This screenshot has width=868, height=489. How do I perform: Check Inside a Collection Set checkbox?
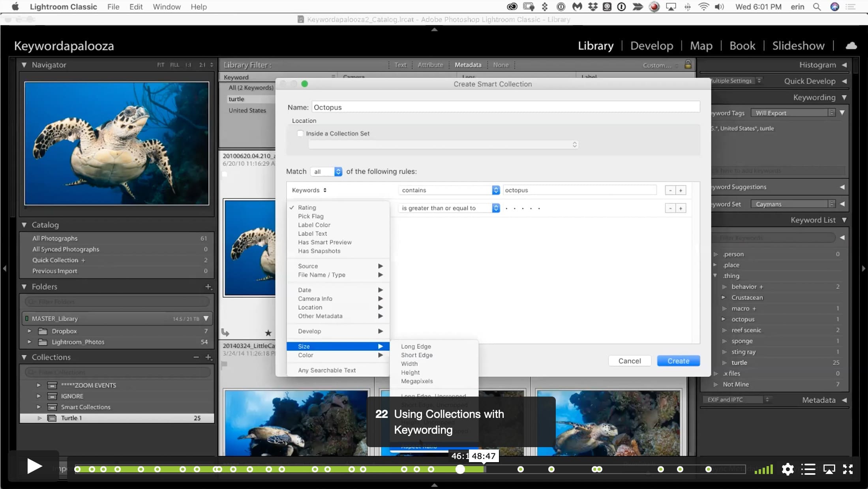[300, 134]
